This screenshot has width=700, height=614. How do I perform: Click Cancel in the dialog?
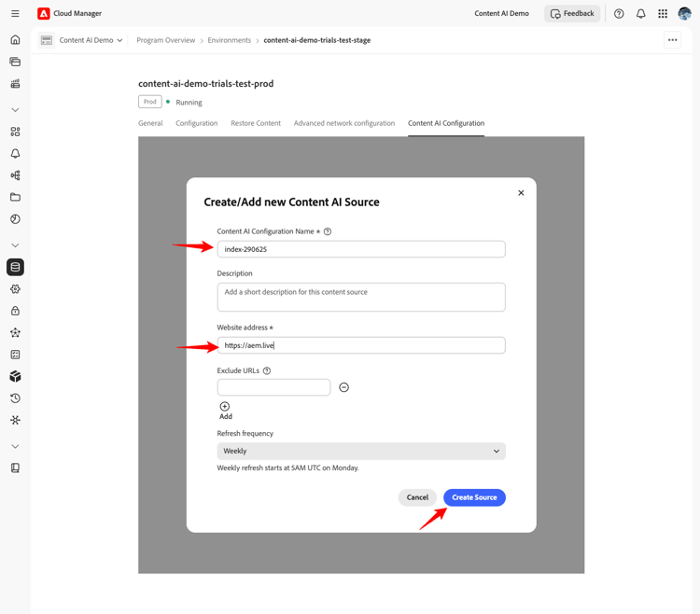click(417, 497)
